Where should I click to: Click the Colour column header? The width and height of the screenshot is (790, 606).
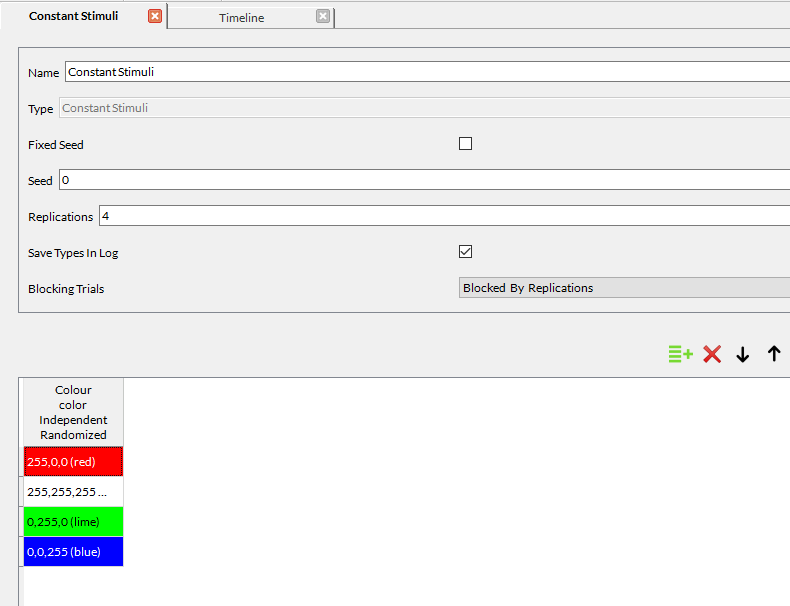[73, 412]
